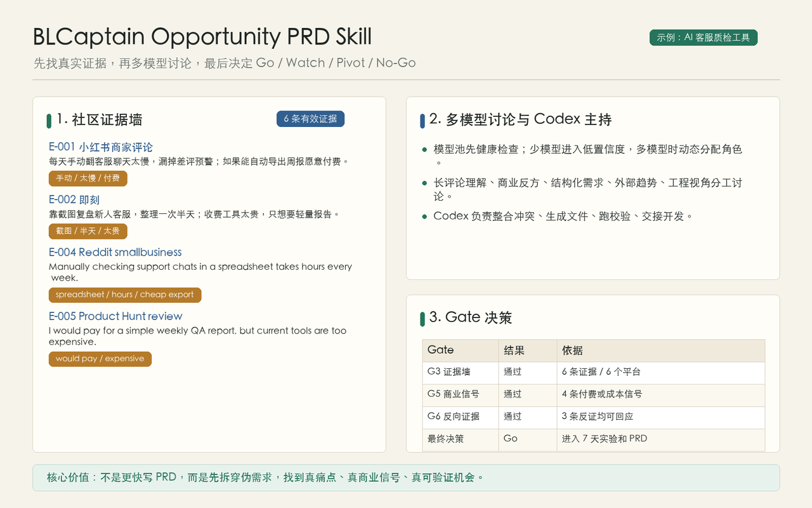This screenshot has height=508, width=812.
Task: Click the subtitle mentioning Go / Watch / Pivot / No-Go
Action: (x=225, y=63)
